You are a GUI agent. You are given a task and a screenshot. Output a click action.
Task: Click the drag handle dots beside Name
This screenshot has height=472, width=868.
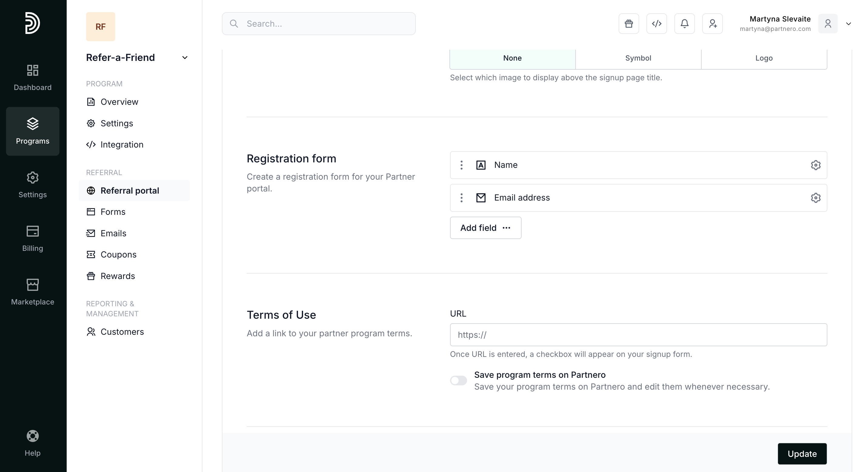click(461, 165)
